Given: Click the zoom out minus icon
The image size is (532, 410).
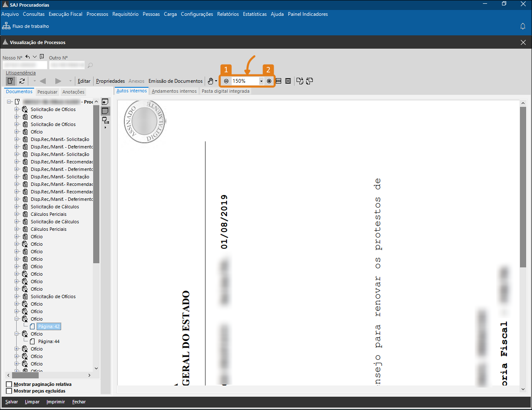Looking at the screenshot, I should click(226, 81).
